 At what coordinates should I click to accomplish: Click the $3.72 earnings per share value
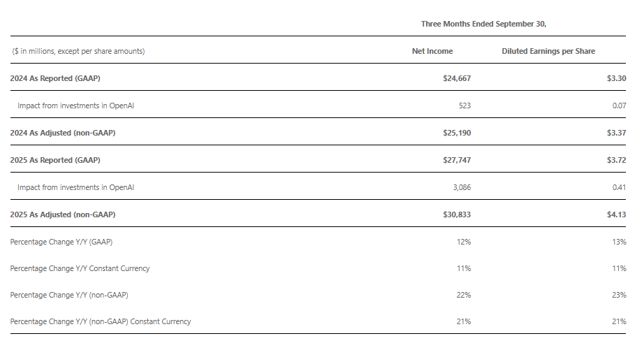coord(616,160)
